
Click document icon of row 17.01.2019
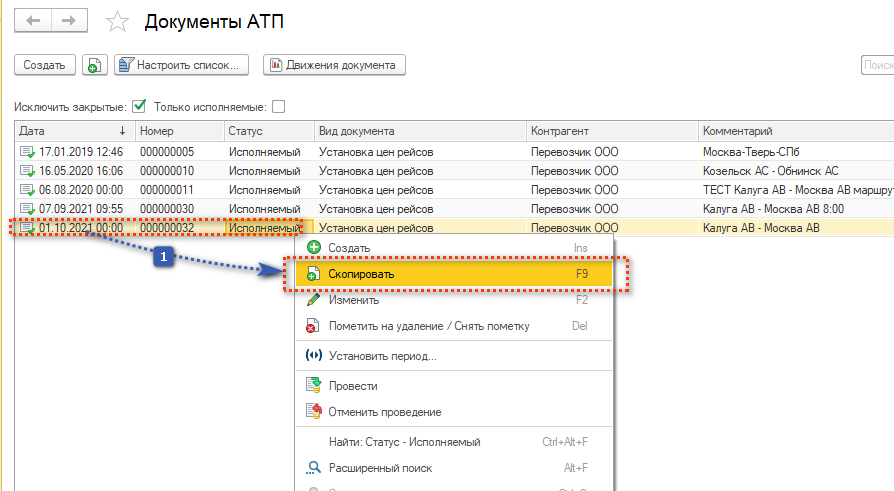click(27, 152)
